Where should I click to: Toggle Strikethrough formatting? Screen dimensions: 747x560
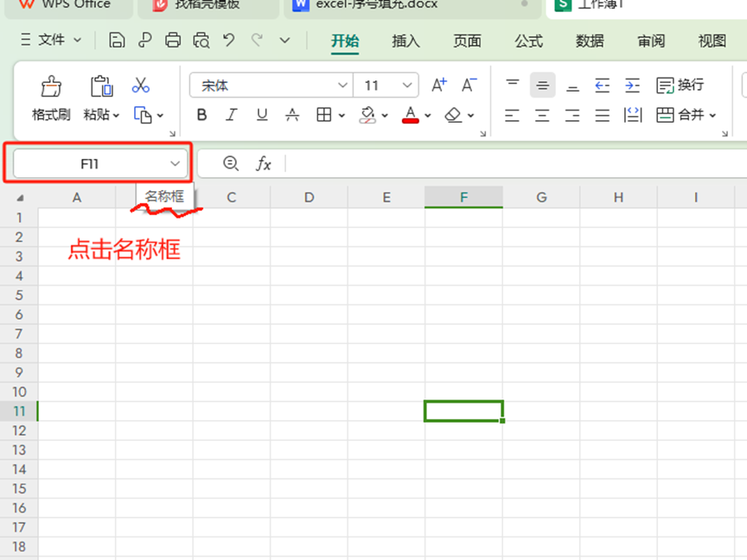tap(292, 115)
